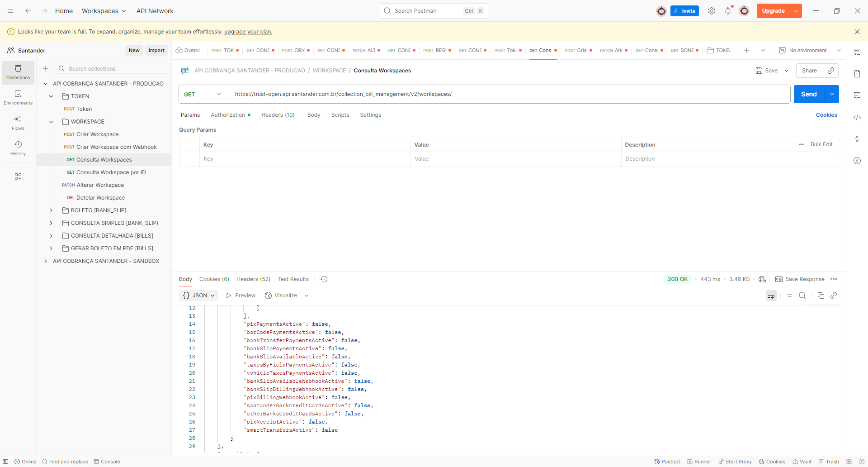Open the documentation right sidebar icon

pyautogui.click(x=857, y=74)
